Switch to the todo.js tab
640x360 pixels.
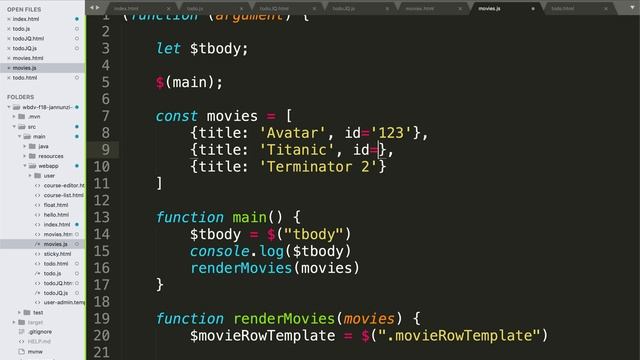195,9
